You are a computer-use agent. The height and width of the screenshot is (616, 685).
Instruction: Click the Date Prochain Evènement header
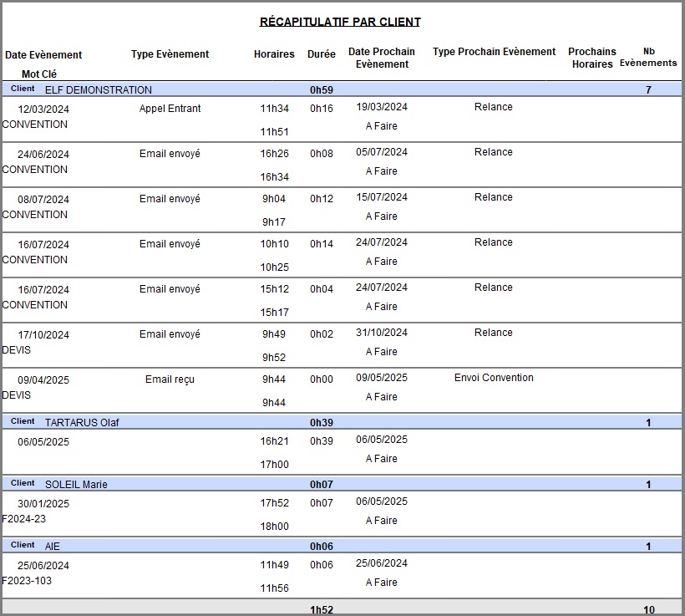click(x=382, y=58)
